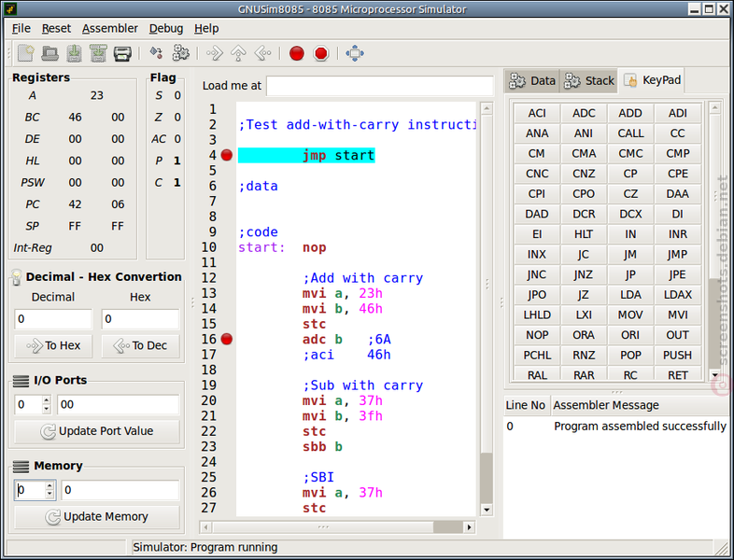Toggle breakpoint with round red icon
The width and height of the screenshot is (734, 560).
tap(297, 53)
